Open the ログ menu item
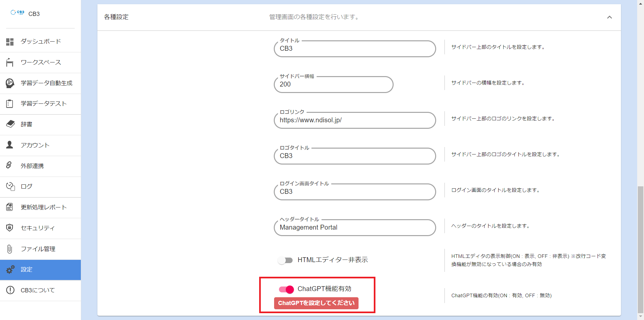The width and height of the screenshot is (644, 320). tap(27, 187)
